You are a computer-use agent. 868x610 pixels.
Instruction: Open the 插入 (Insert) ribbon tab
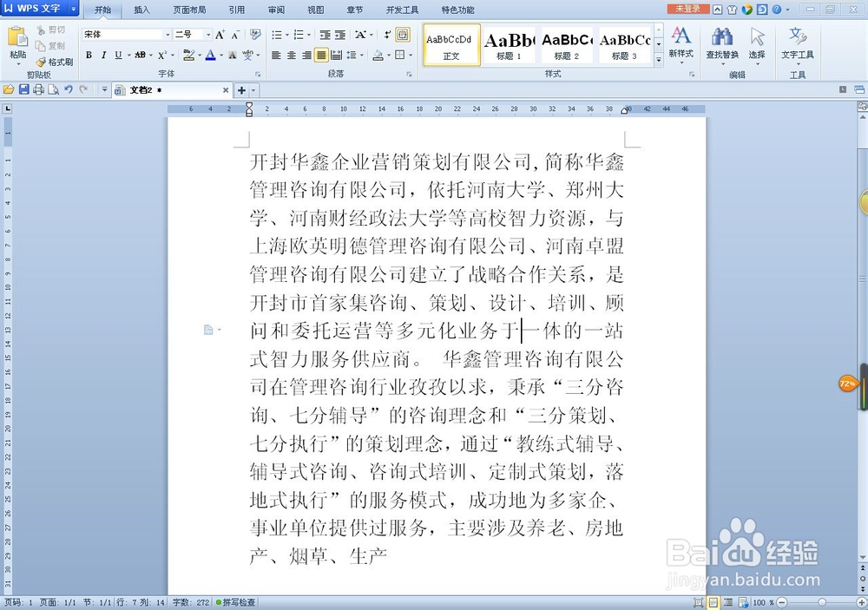coord(141,10)
